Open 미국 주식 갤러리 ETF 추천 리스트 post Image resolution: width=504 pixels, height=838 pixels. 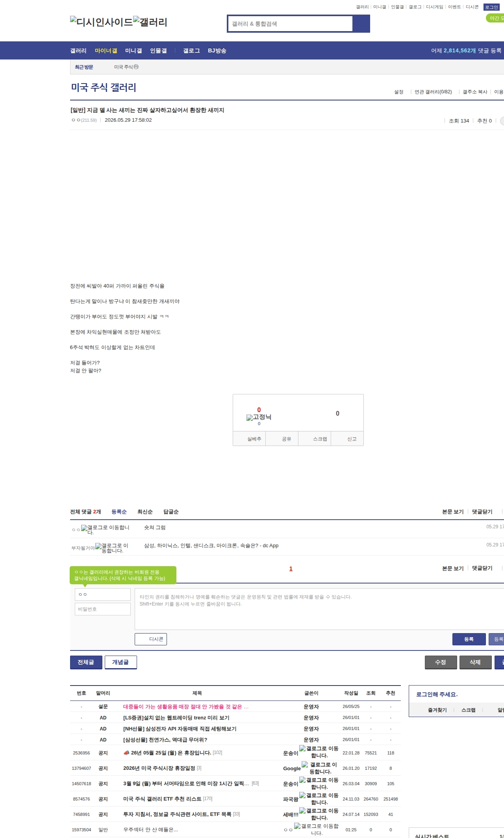point(162,799)
